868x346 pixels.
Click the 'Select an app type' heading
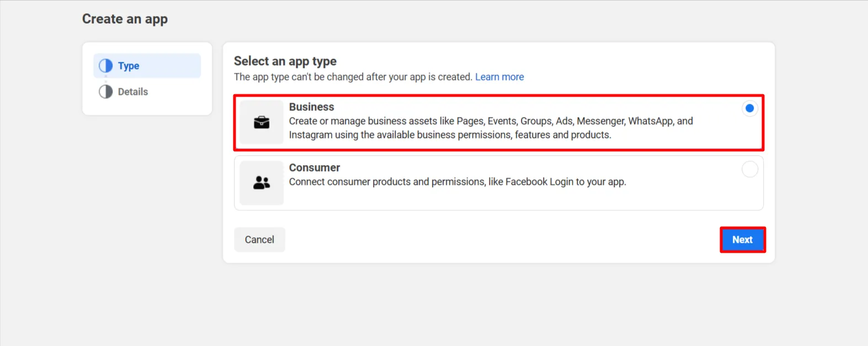pyautogui.click(x=285, y=61)
